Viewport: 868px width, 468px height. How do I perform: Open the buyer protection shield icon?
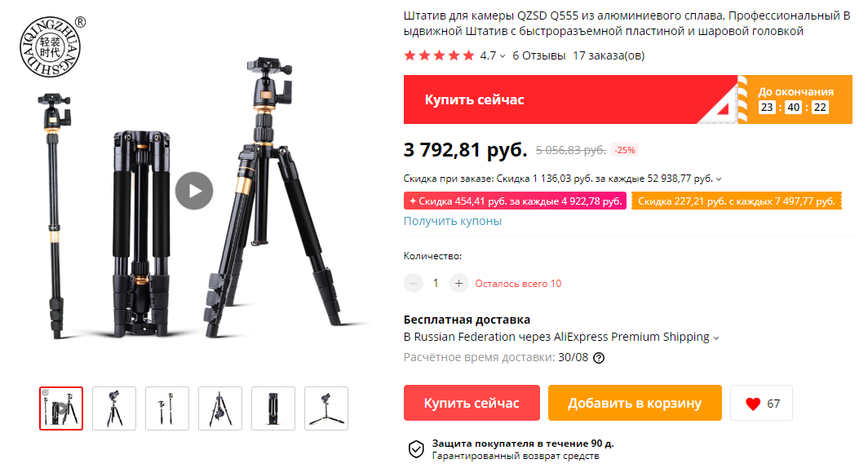[x=416, y=449]
